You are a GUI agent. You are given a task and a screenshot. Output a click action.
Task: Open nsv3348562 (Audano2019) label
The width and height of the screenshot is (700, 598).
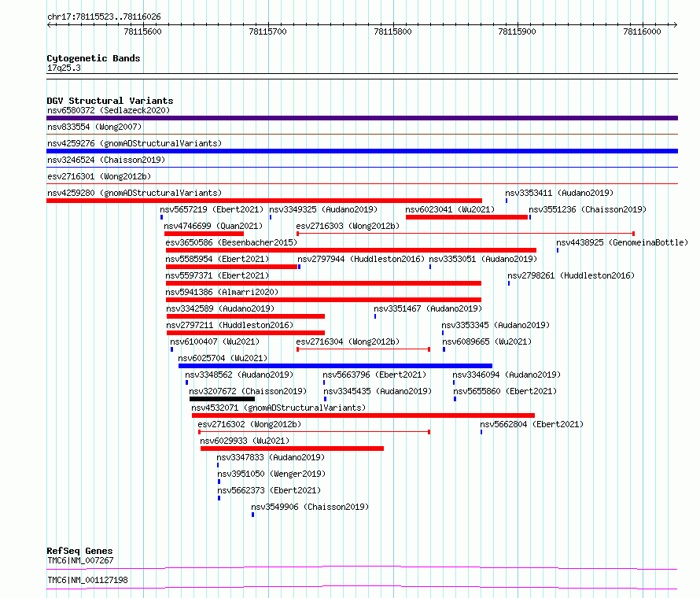pos(239,375)
